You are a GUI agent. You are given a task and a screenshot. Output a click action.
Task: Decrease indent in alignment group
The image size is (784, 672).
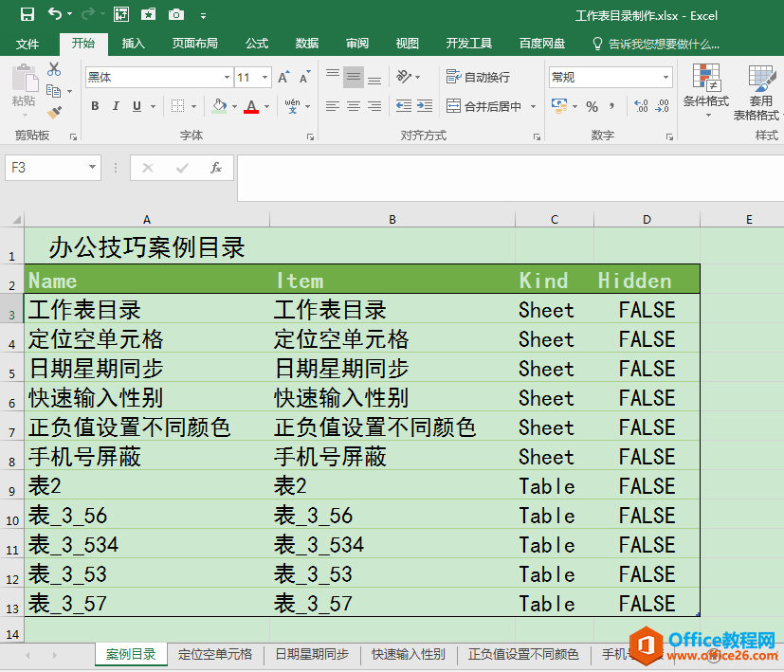[x=404, y=106]
